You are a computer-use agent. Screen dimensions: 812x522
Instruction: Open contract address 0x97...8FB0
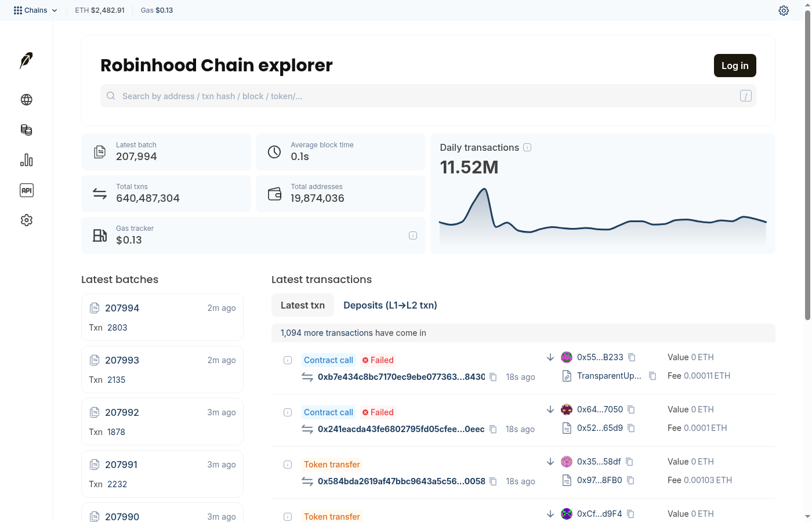pos(600,480)
